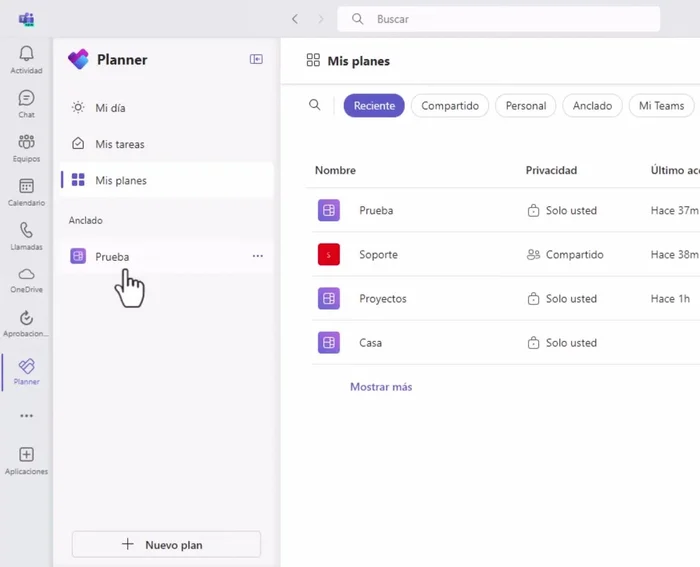The image size is (700, 567).
Task: Go to Equipos in the app rail
Action: (26, 148)
